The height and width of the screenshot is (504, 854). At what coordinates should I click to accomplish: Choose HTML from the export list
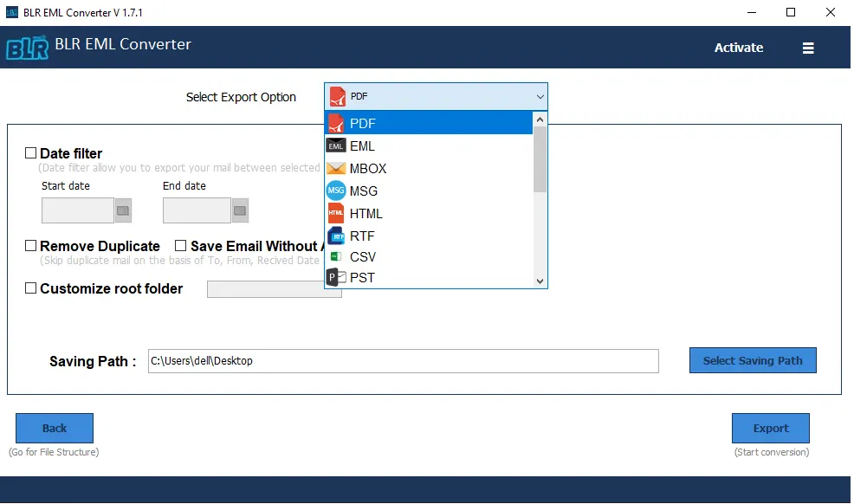pyautogui.click(x=429, y=213)
